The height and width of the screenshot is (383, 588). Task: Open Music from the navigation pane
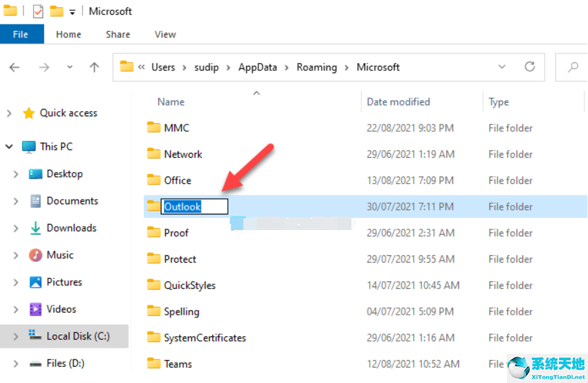pos(60,255)
